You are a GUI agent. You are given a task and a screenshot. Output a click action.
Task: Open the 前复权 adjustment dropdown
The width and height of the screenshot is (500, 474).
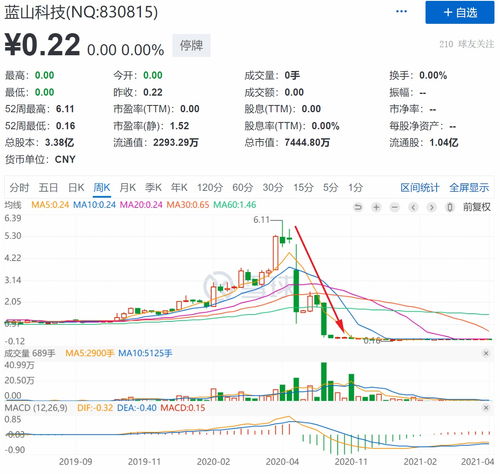pyautogui.click(x=477, y=207)
